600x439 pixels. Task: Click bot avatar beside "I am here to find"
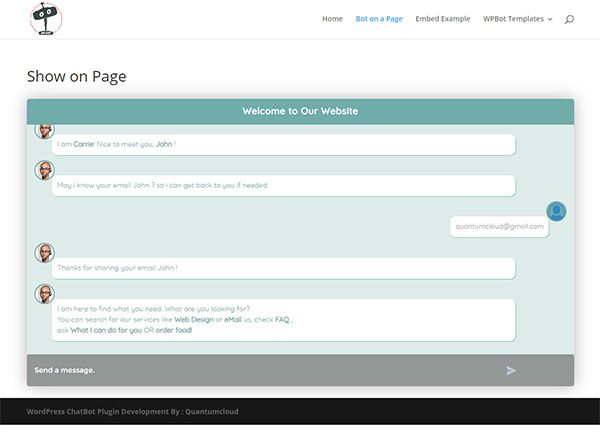pos(45,294)
